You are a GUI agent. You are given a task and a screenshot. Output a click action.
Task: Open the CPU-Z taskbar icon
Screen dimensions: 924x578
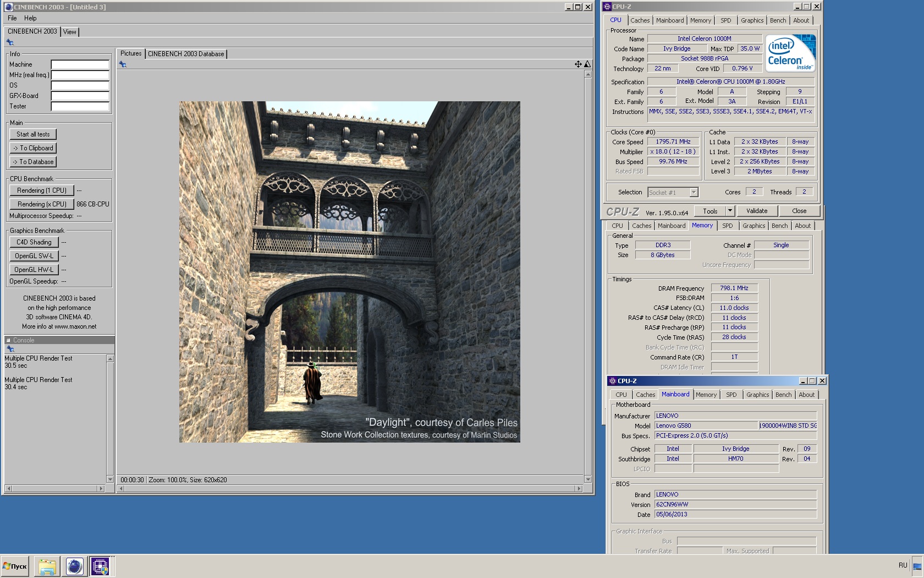100,566
